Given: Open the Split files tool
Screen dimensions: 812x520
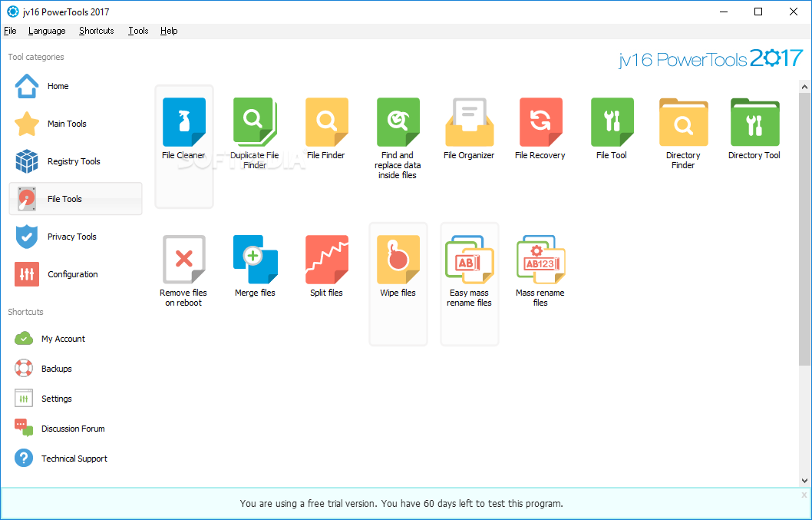Looking at the screenshot, I should coord(326,266).
